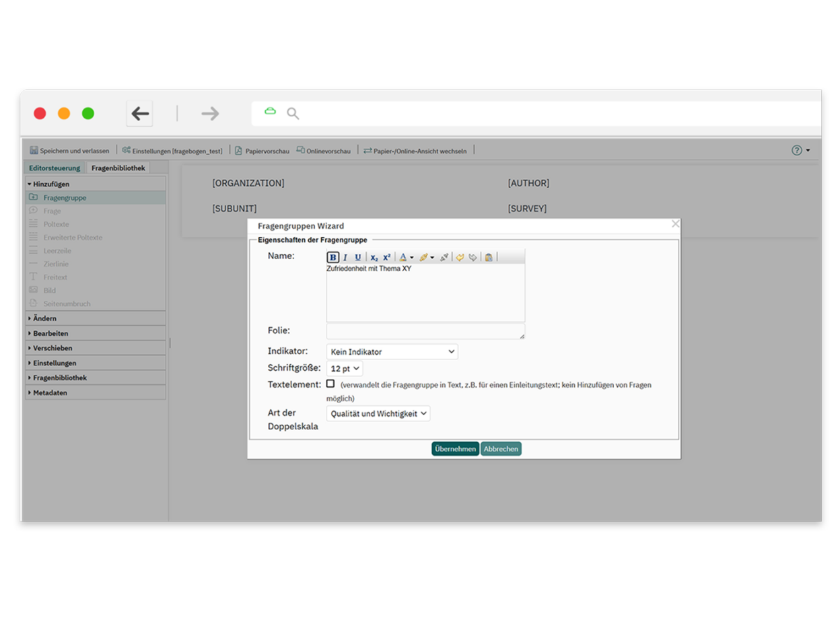Open the Indikator dropdown
Screen dimensions: 840x630
[x=391, y=351]
